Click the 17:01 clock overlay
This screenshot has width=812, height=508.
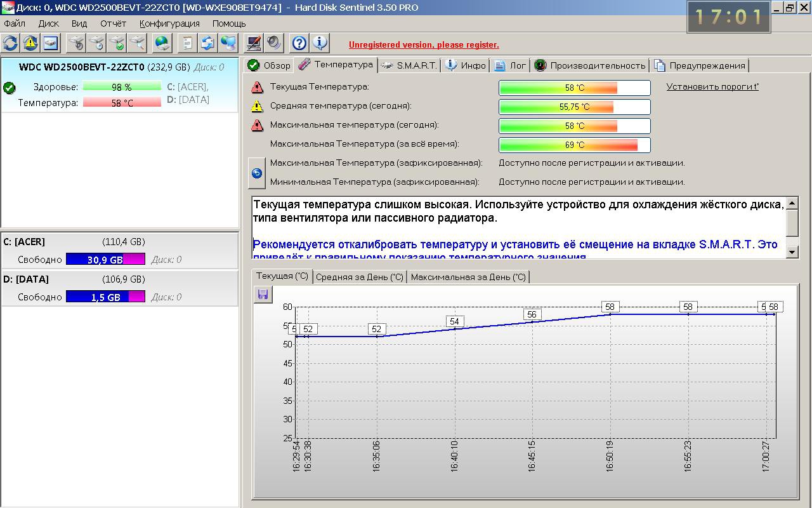pyautogui.click(x=729, y=17)
